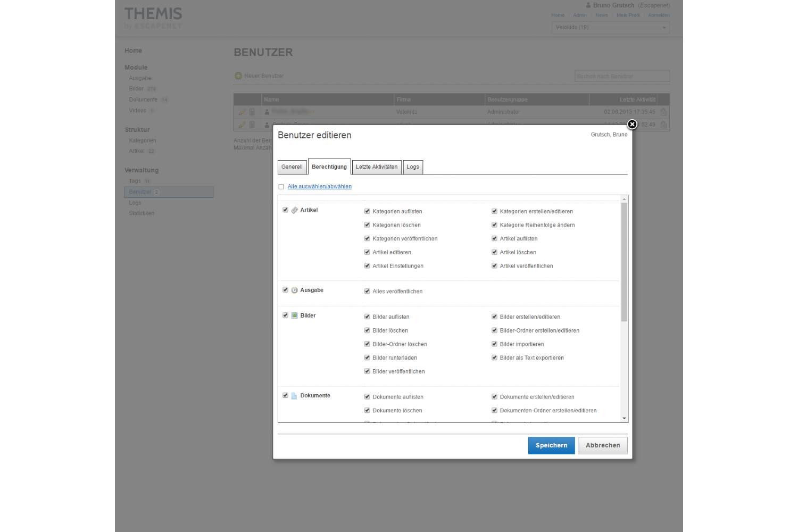The width and height of the screenshot is (798, 532).
Task: Click the permissions list scroll-up arrow
Action: point(624,199)
